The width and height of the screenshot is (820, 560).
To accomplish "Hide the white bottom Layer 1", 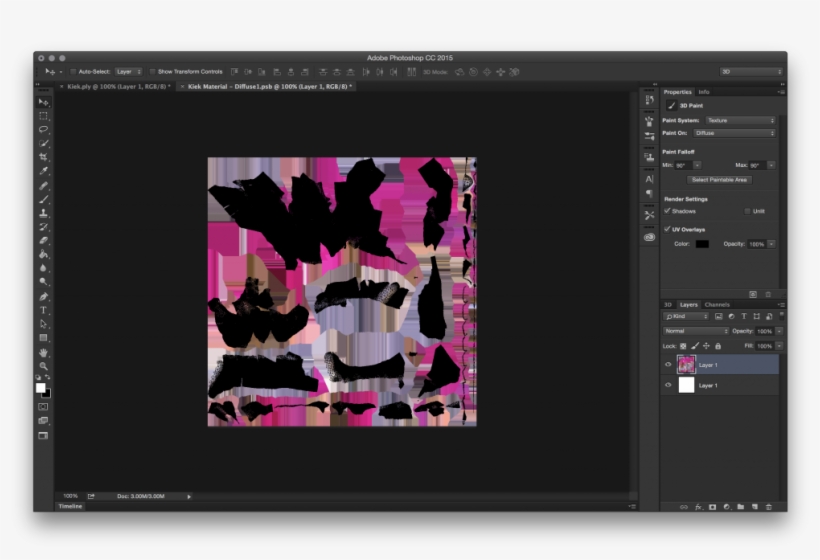I will [x=668, y=385].
